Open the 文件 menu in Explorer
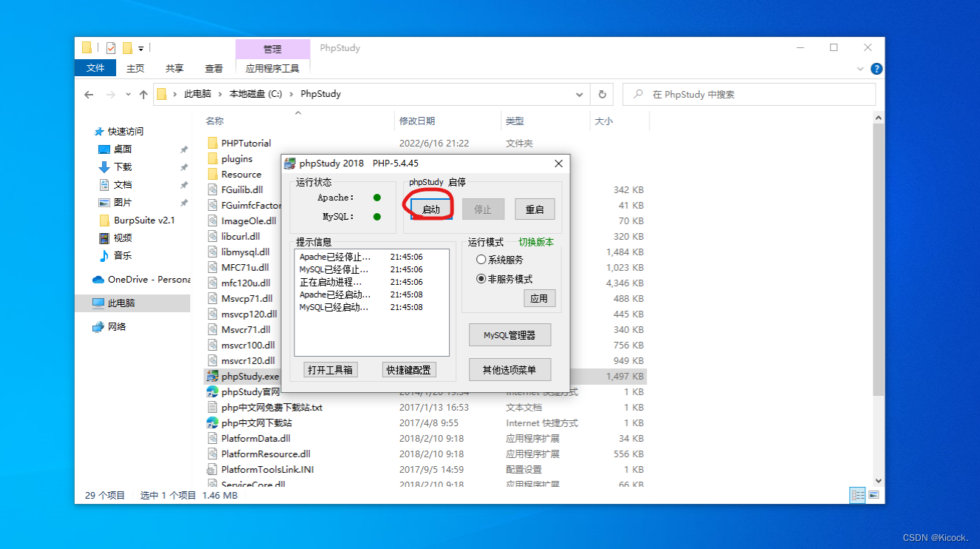The image size is (980, 549). tap(95, 68)
